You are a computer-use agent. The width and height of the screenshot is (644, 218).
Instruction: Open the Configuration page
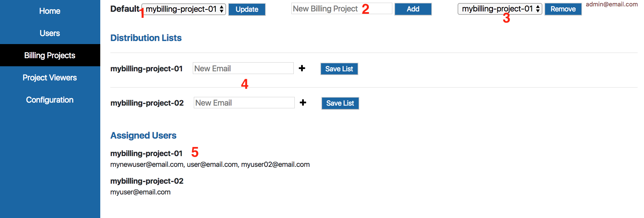(x=50, y=100)
